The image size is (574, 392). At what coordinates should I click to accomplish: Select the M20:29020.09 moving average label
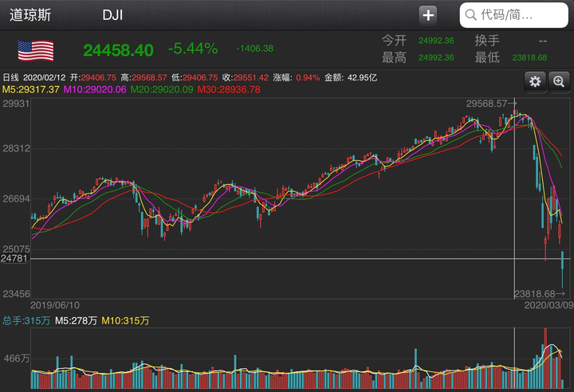click(x=162, y=90)
